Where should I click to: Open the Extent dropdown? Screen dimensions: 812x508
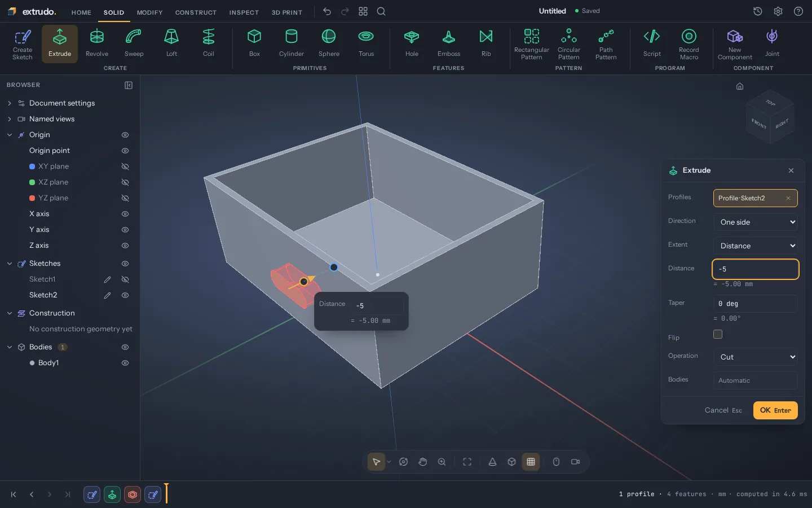click(756, 246)
